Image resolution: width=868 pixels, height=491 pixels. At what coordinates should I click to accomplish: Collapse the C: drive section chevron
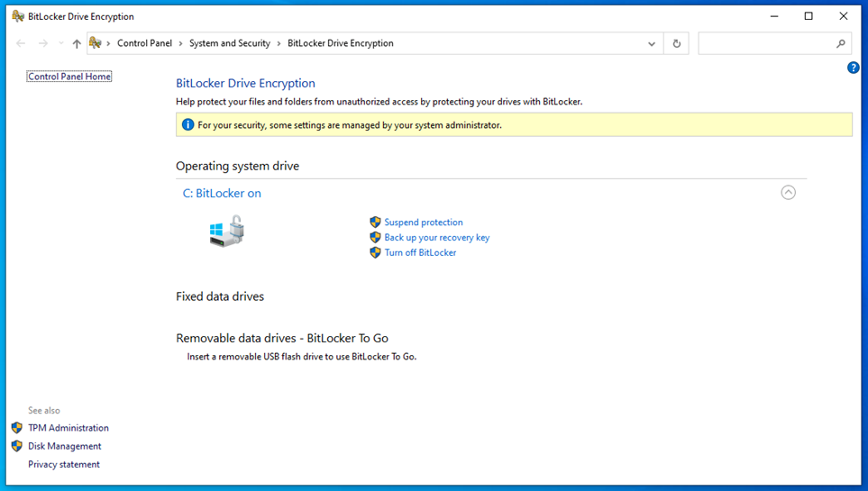(x=789, y=192)
